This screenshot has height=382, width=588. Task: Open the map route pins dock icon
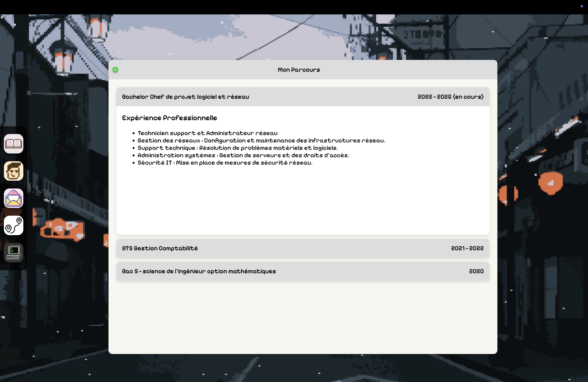[14, 225]
